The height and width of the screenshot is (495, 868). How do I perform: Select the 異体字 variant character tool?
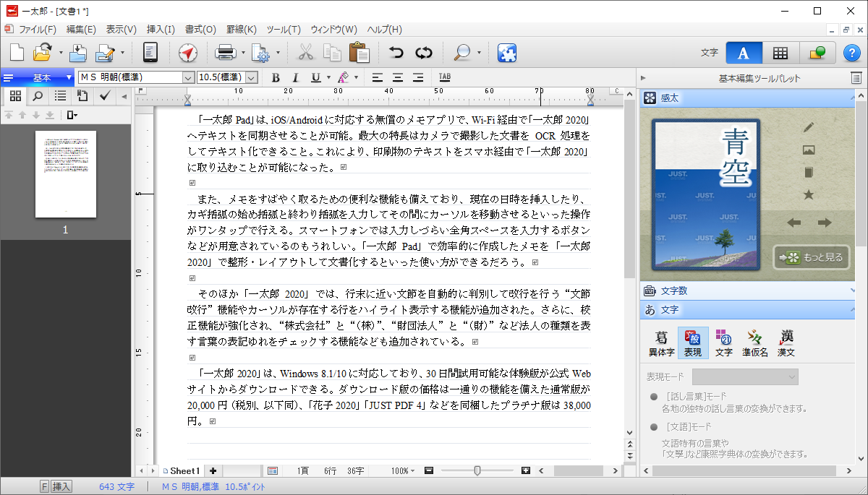point(660,344)
